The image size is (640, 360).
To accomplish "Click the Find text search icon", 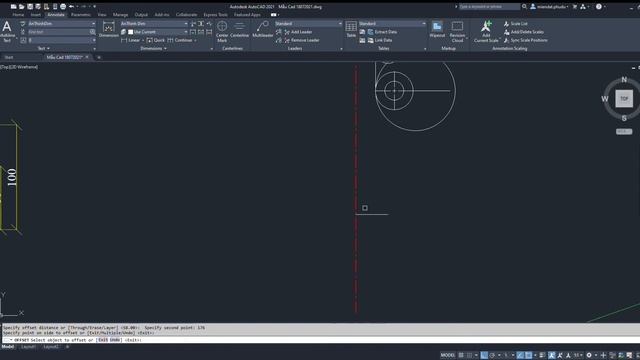I will pos(93,32).
